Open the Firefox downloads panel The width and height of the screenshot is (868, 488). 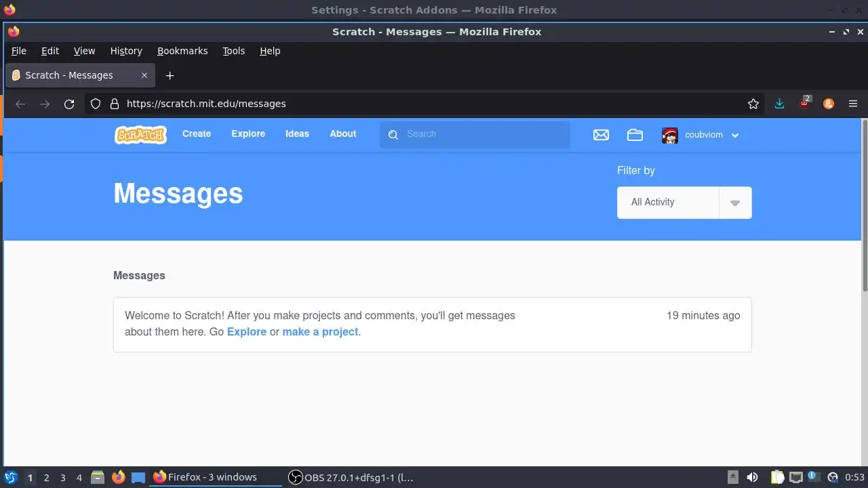coord(779,104)
